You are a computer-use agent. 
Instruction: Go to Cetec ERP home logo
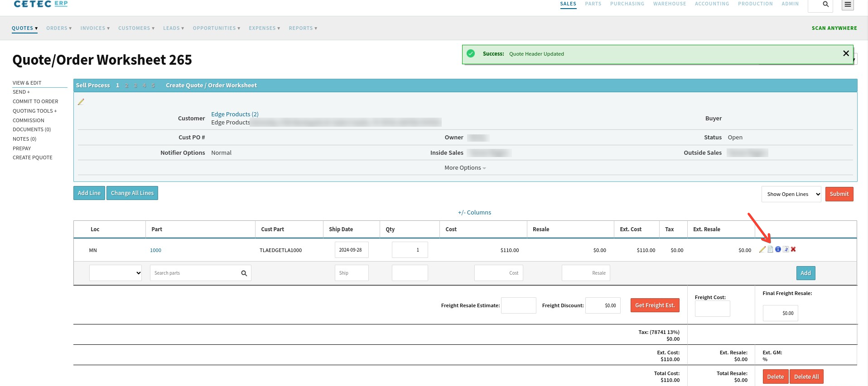coord(41,4)
